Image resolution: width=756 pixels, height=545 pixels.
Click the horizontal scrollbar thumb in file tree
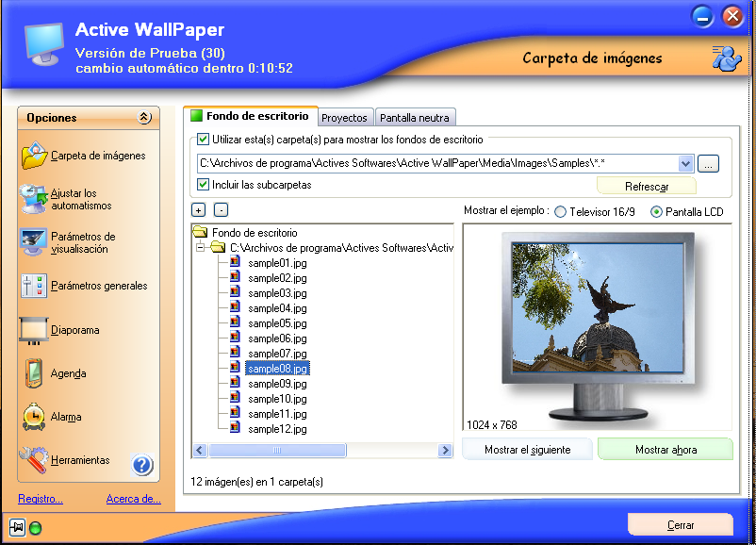(277, 451)
